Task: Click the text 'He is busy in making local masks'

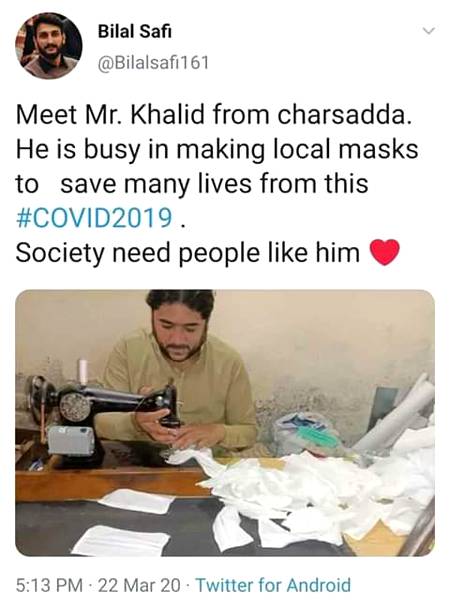Action: click(217, 150)
